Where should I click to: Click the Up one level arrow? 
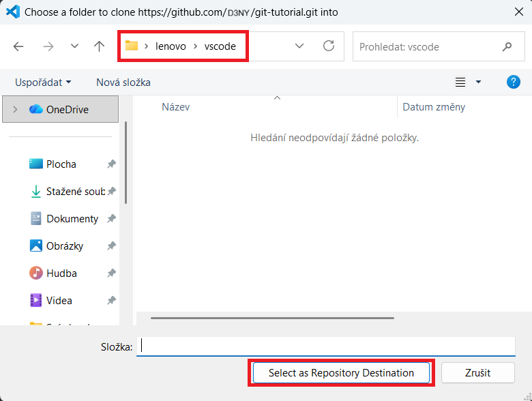(100, 46)
